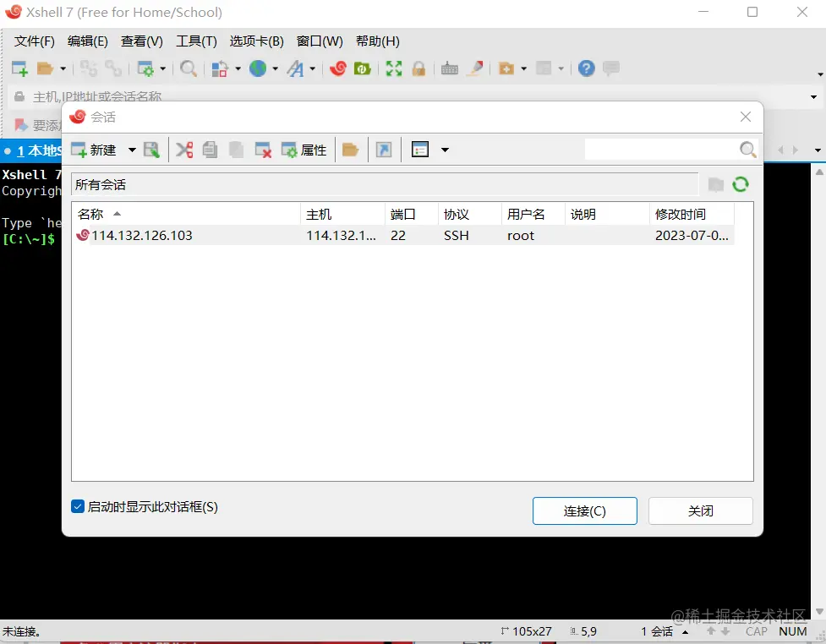Open the 编辑(E) menu
Viewport: 826px width, 644px height.
coord(87,41)
